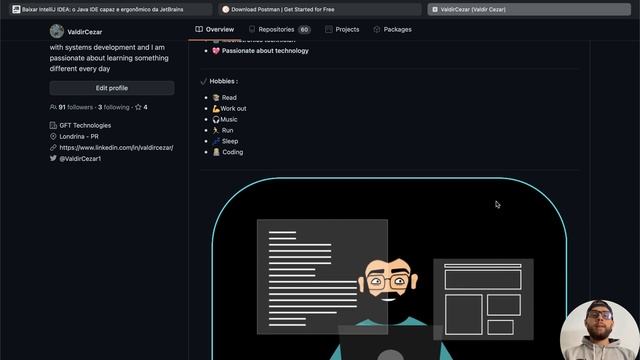
Task: Click the Twitter bird icon
Action: click(53, 158)
